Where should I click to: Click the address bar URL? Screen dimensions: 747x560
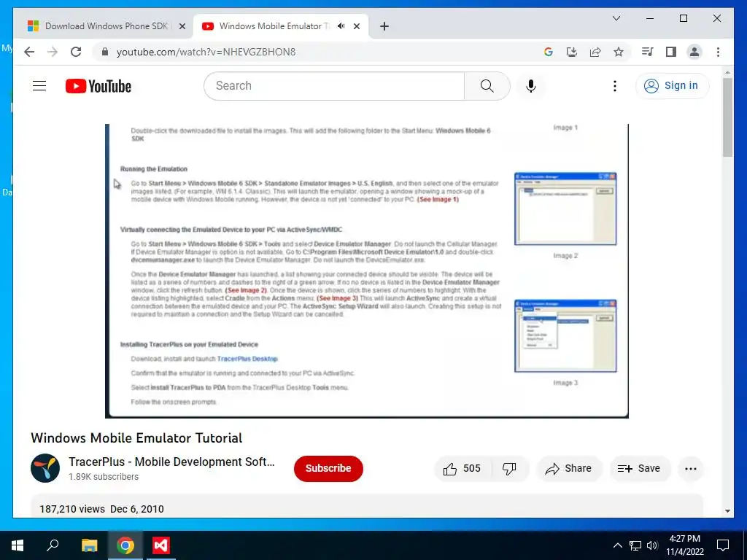(206, 52)
